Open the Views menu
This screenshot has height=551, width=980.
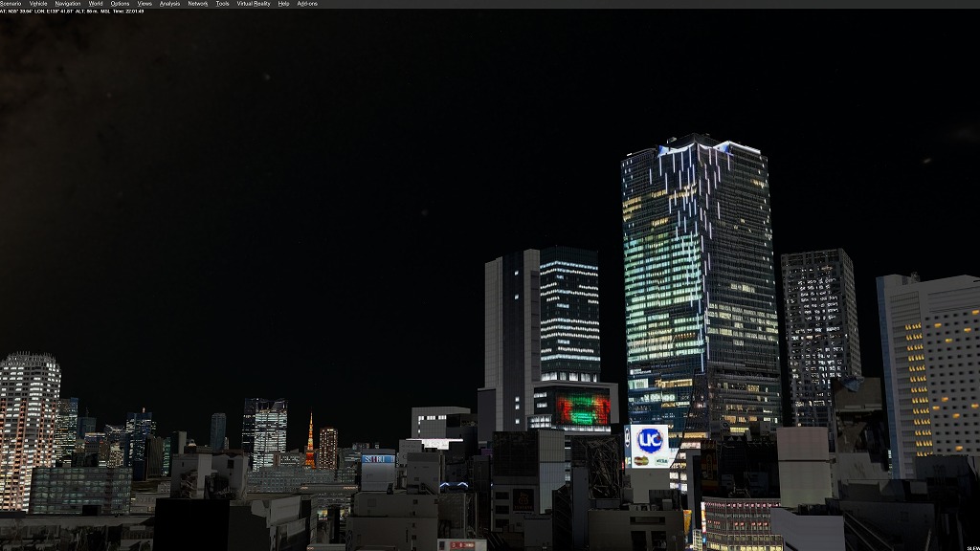pos(145,4)
